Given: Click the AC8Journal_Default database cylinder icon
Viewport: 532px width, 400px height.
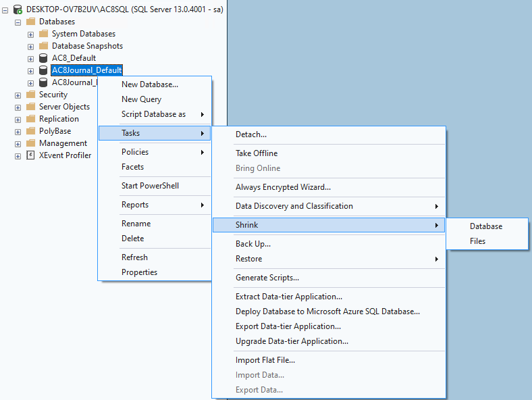Looking at the screenshot, I should pos(43,70).
